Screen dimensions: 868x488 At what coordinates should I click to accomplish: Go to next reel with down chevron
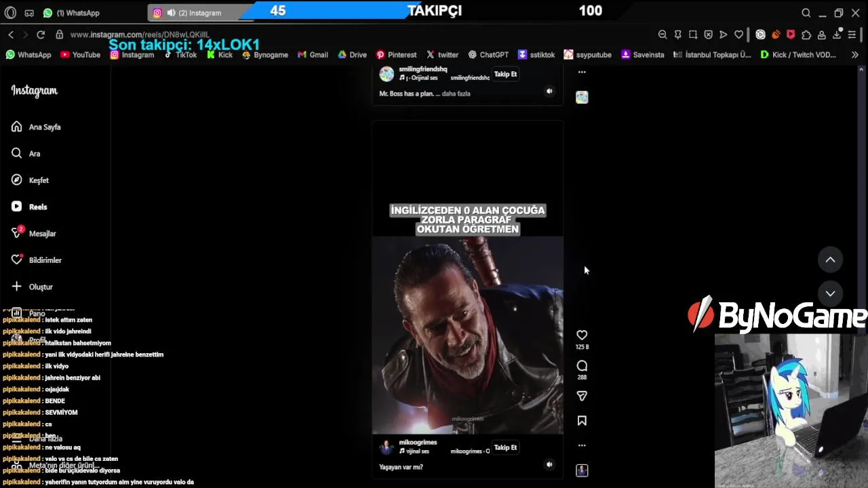click(x=830, y=293)
